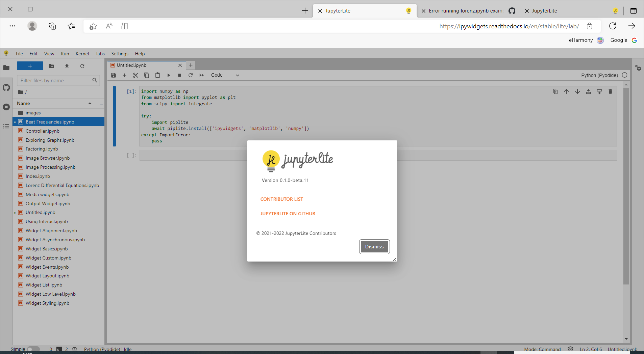Run the selected cell
The height and width of the screenshot is (354, 644).
169,75
